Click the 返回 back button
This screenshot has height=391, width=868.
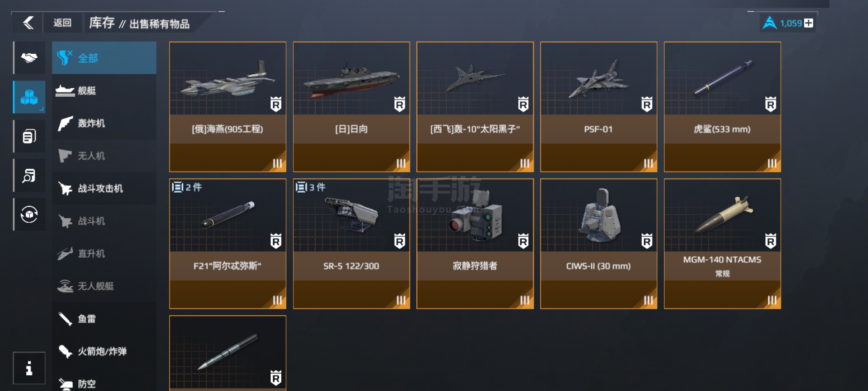pyautogui.click(x=62, y=23)
